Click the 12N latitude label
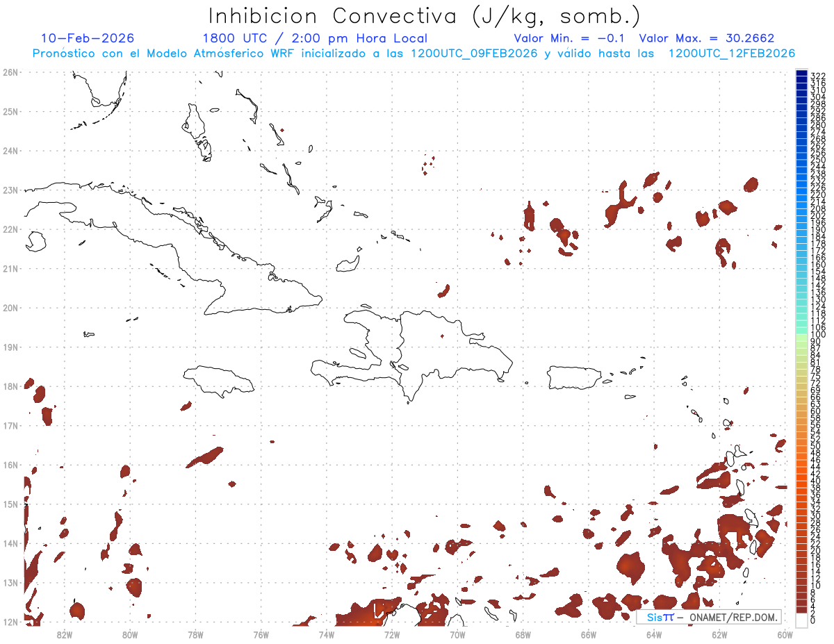 (x=10, y=622)
